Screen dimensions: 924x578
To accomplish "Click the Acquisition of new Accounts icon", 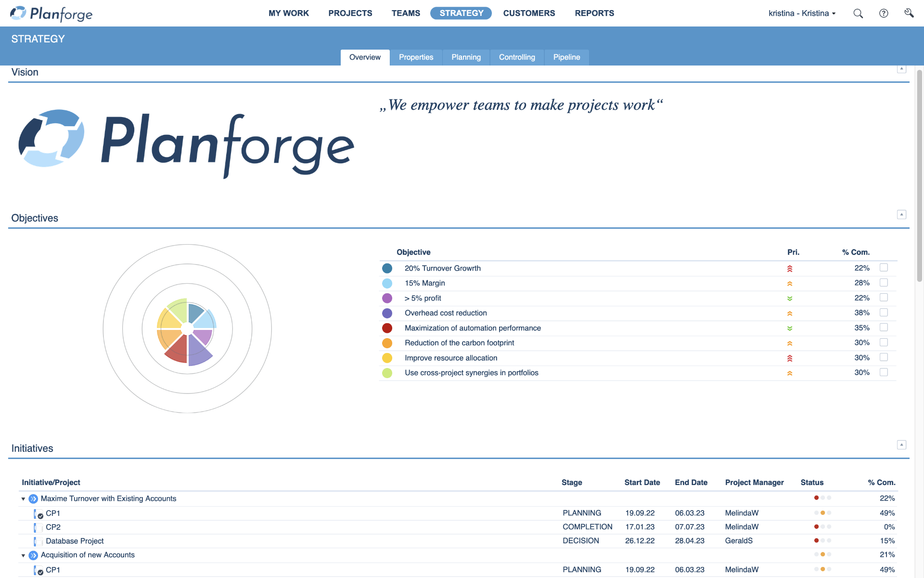I will point(33,555).
